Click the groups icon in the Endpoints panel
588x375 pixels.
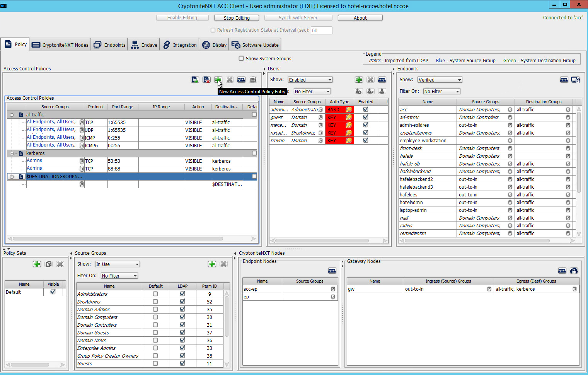click(564, 80)
